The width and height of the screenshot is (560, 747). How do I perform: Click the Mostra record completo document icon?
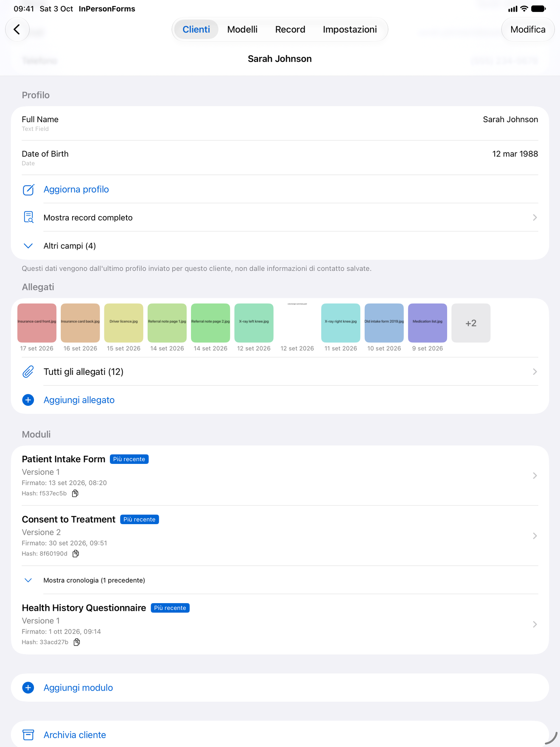tap(28, 217)
